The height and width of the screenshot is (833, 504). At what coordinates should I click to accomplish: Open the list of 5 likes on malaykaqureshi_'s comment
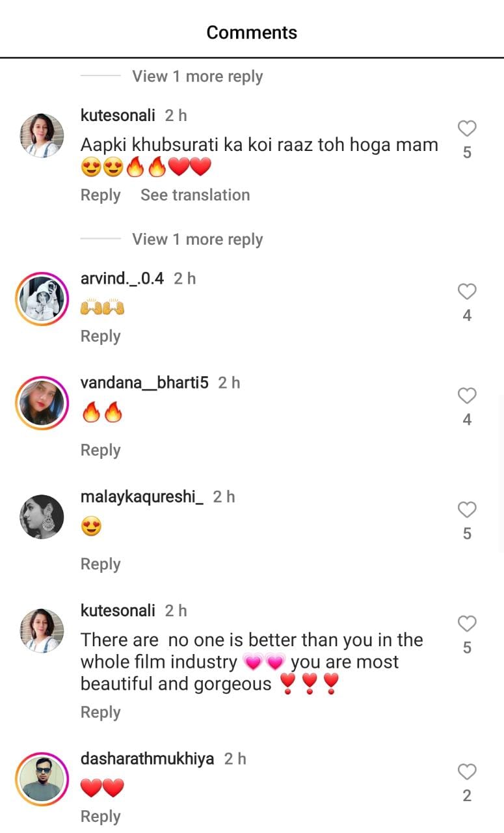click(x=466, y=533)
